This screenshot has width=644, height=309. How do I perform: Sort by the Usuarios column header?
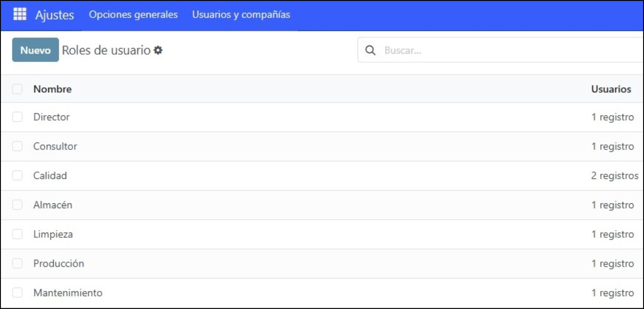pyautogui.click(x=611, y=89)
